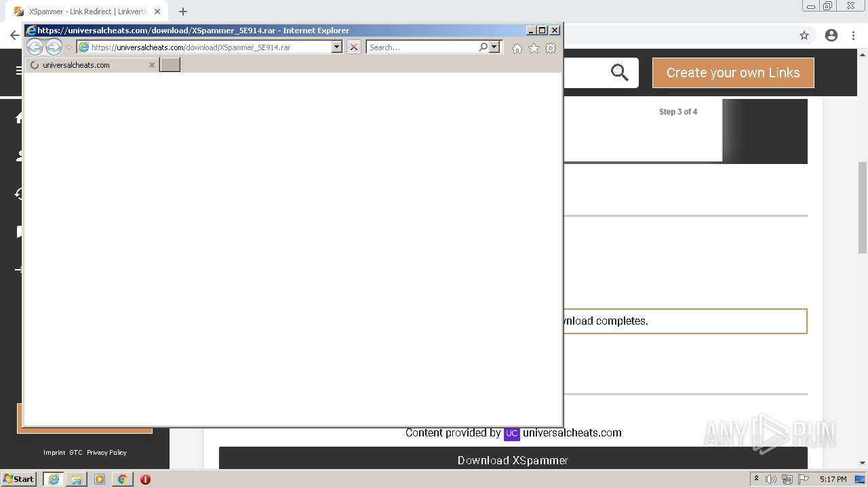Open the media player taskbar icon
868x488 pixels.
[x=100, y=479]
